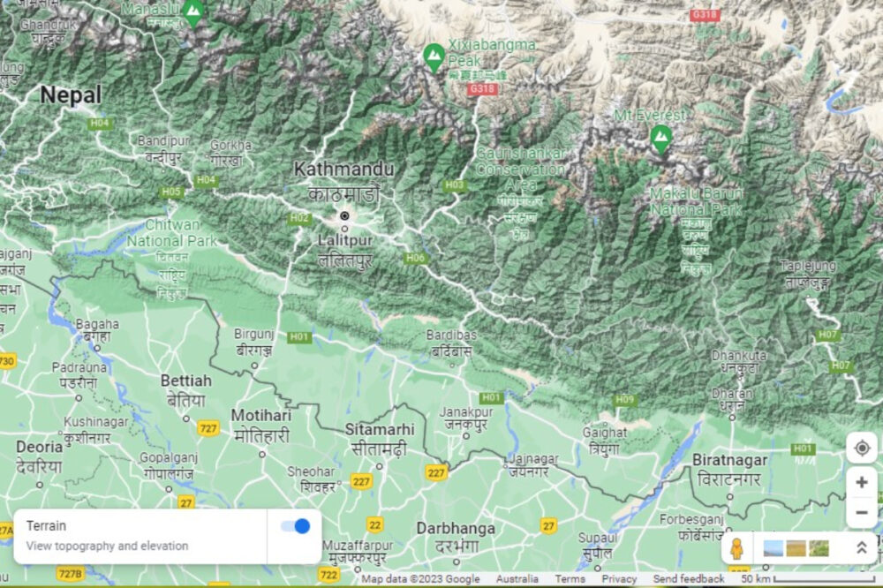Click the show-your-location crosshair icon
Viewport: 883px width, 588px height.
863,448
